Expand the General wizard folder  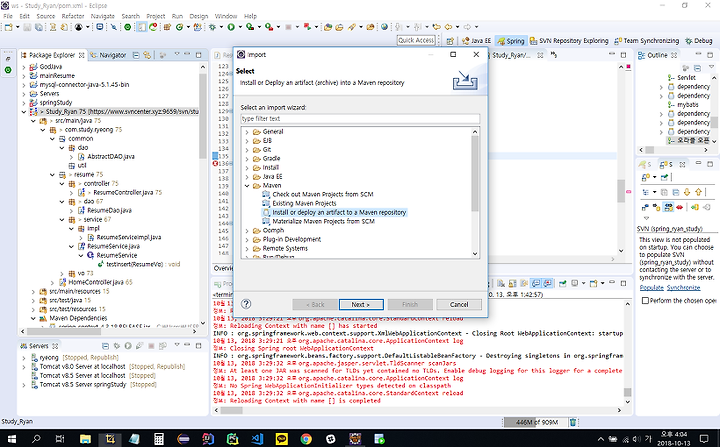point(247,132)
